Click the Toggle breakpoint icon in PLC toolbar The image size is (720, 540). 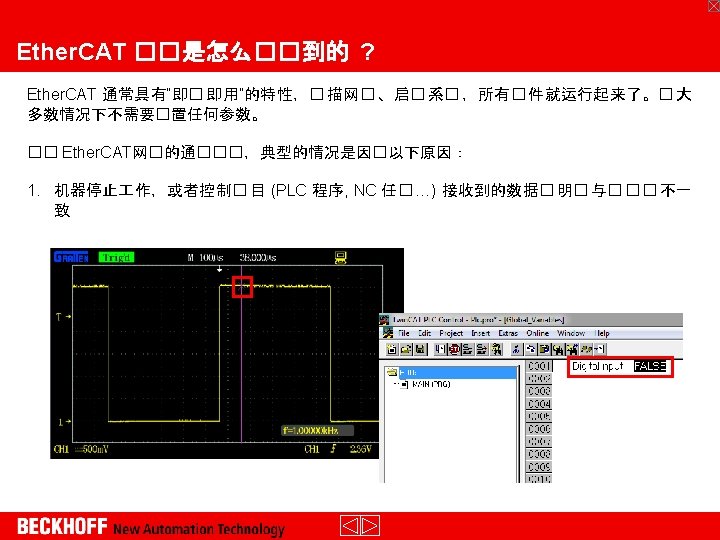pyautogui.click(x=496, y=349)
